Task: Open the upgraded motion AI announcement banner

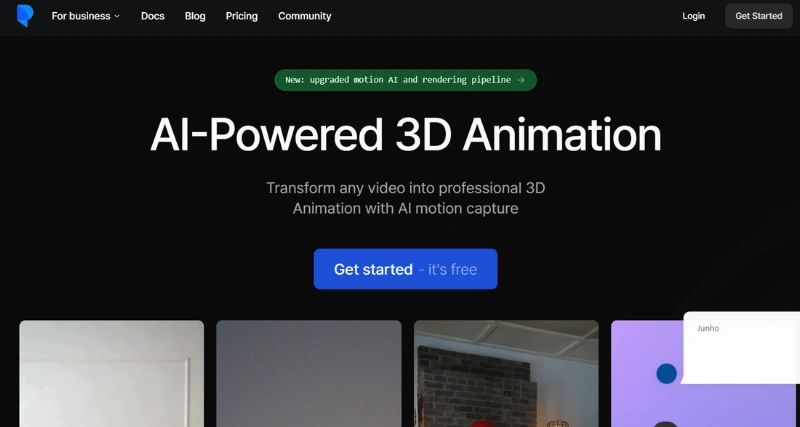Action: [x=406, y=80]
